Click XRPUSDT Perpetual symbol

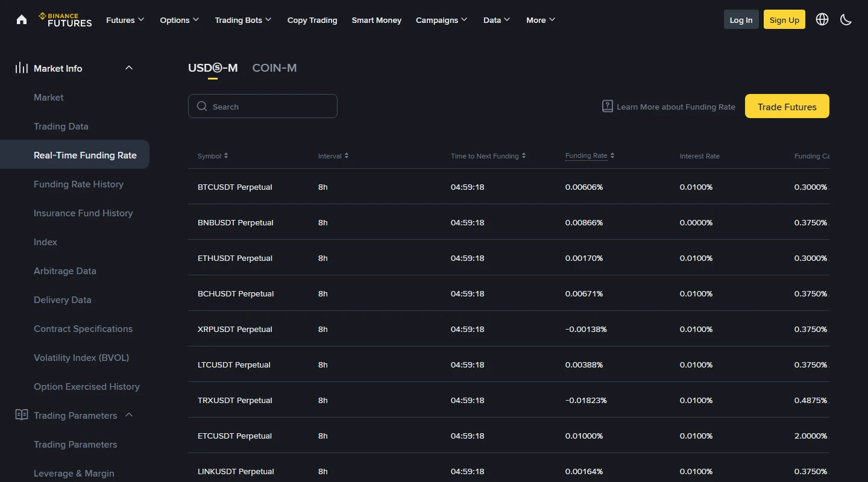235,329
